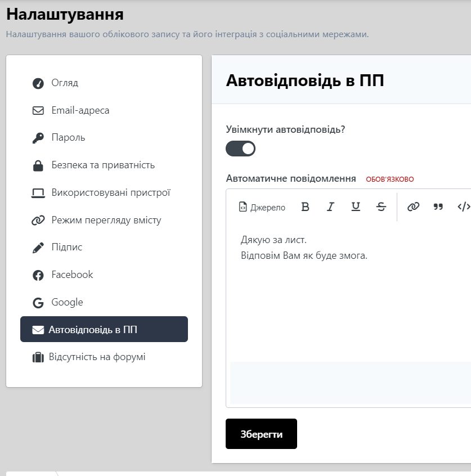The image size is (471, 476).
Task: Open Facebook integration settings
Action: pyautogui.click(x=72, y=275)
